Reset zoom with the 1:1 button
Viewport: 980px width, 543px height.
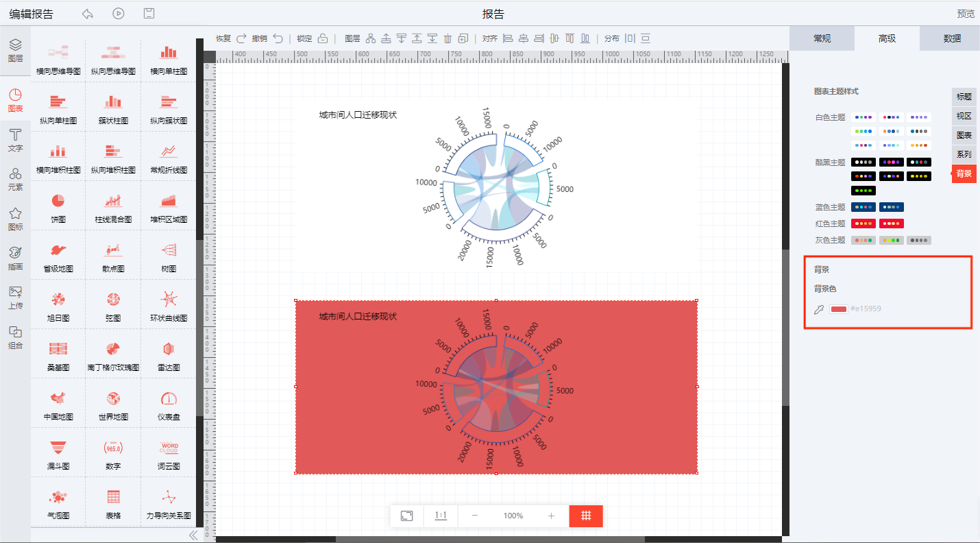click(441, 516)
